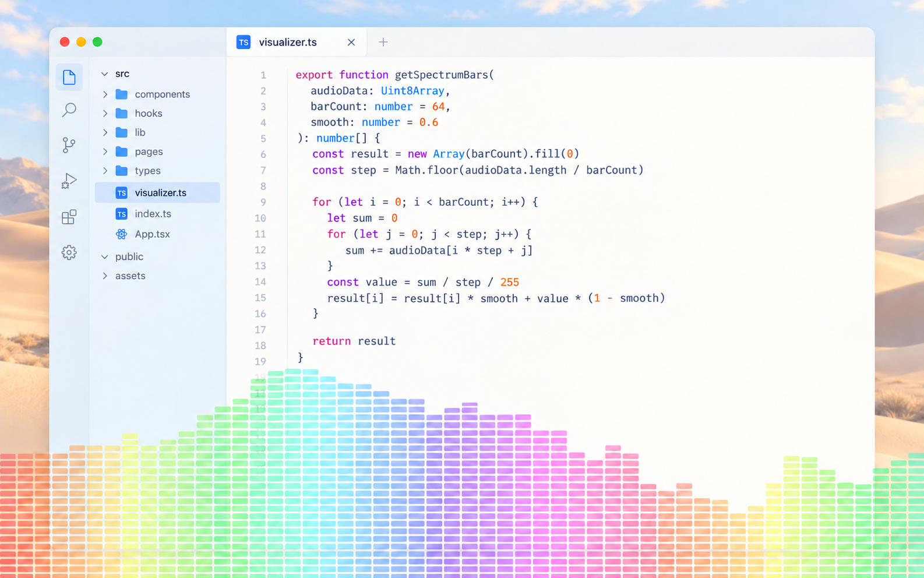Expand the pages folder chevron

click(105, 151)
